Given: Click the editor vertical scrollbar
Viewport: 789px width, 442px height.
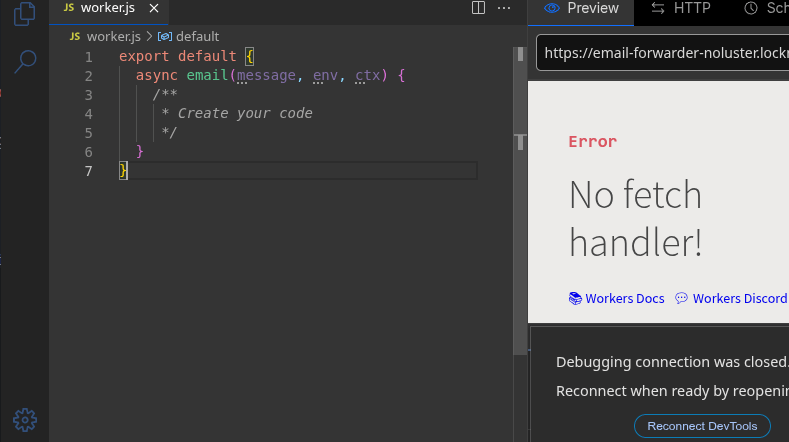Looking at the screenshot, I should (520, 200).
